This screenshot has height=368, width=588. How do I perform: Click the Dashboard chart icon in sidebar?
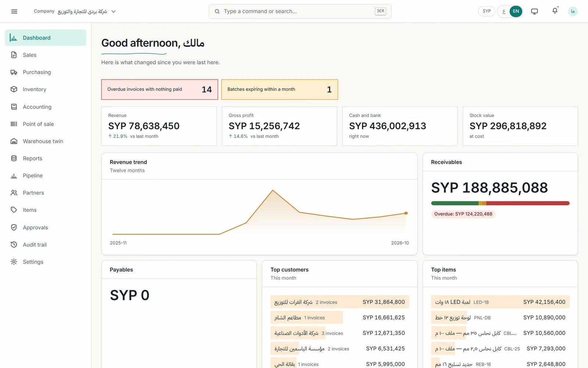(x=14, y=38)
